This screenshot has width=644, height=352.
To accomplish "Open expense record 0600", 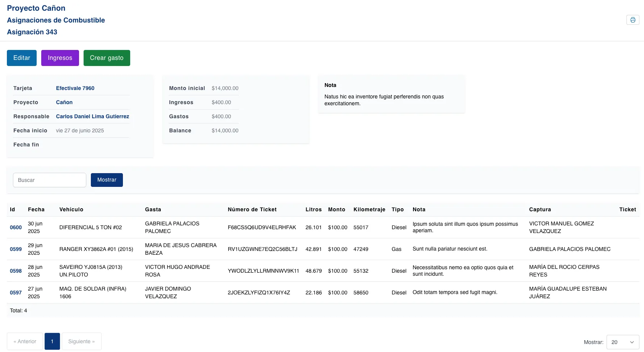I will [16, 227].
